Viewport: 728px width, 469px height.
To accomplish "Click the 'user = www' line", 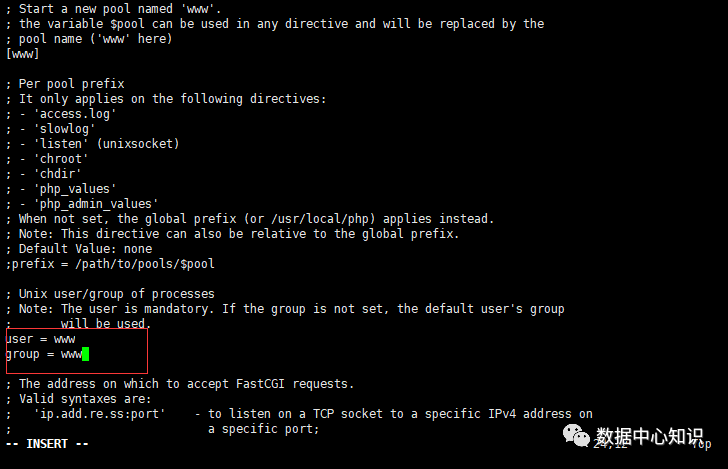I will pos(40,339).
